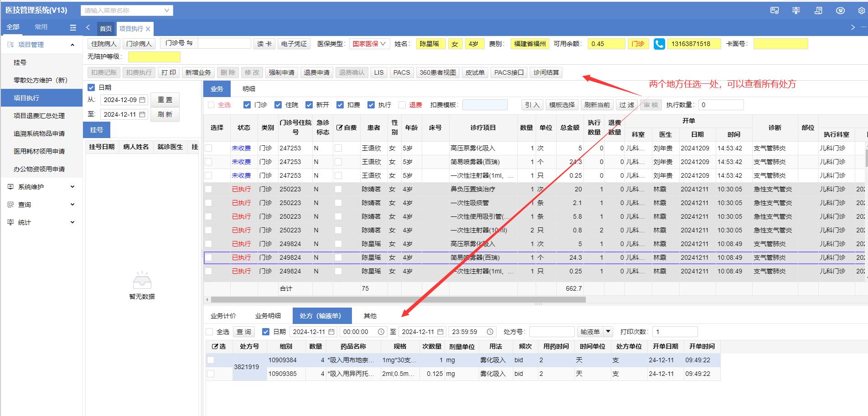The height and width of the screenshot is (416, 868).
Task: Open calendar icon in the 从 date field
Action: click(142, 100)
